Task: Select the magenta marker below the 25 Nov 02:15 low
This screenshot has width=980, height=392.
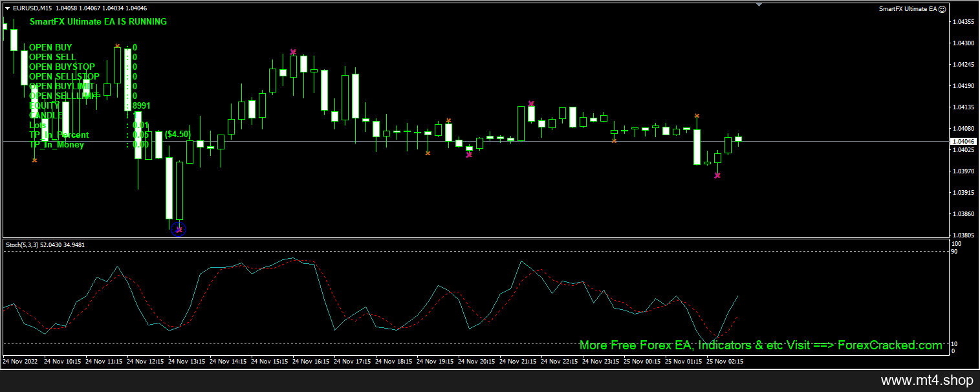Action: click(x=717, y=175)
